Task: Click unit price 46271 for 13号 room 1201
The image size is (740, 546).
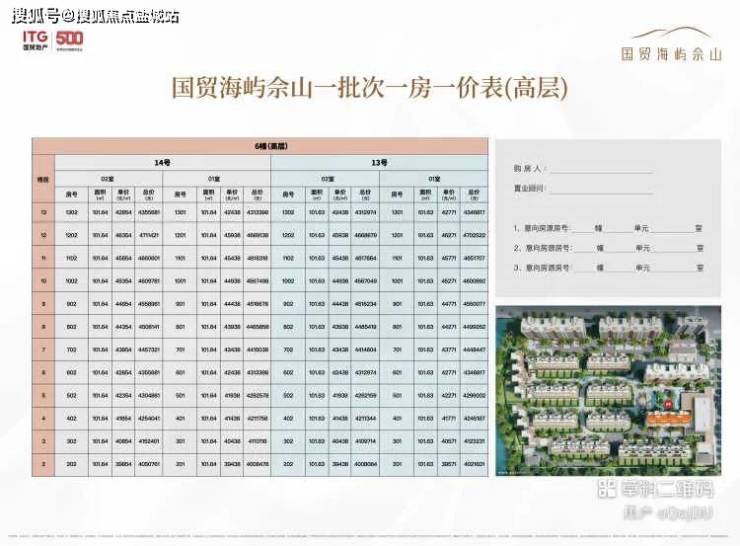Action: (x=449, y=235)
